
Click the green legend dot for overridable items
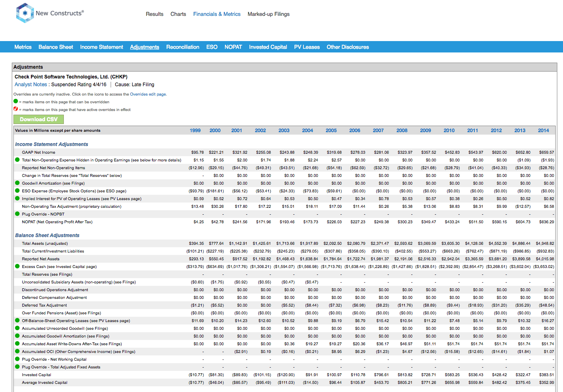pyautogui.click(x=16, y=101)
